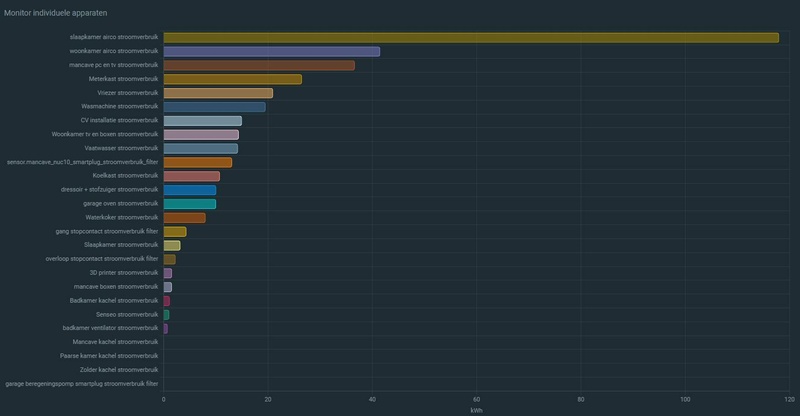Select the Vaatwasser stroomverbruik bar
800x416 pixels.
(201, 149)
